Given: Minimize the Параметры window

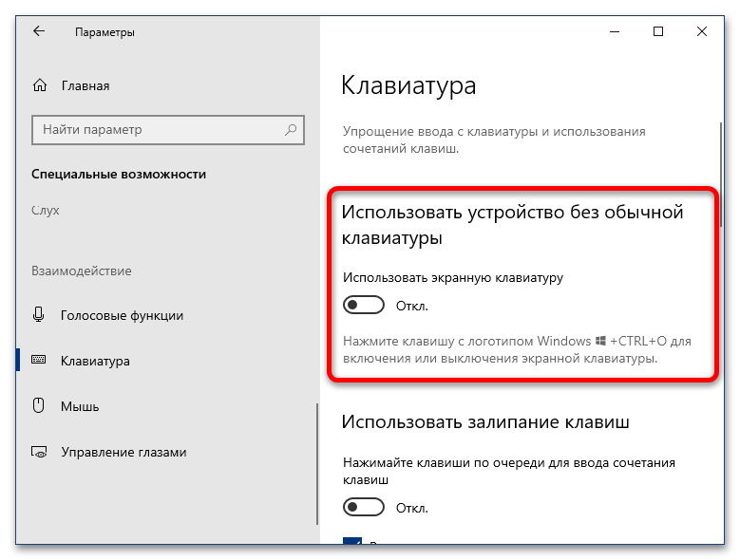Looking at the screenshot, I should [x=615, y=31].
